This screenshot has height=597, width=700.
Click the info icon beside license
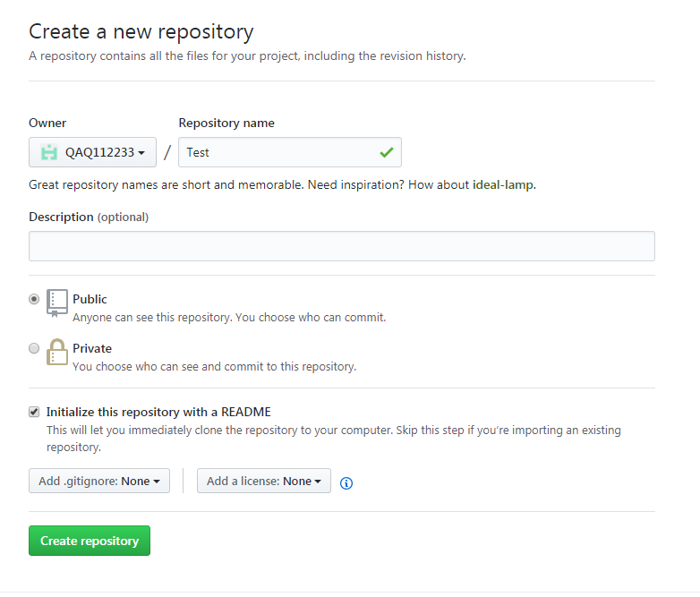click(x=346, y=483)
